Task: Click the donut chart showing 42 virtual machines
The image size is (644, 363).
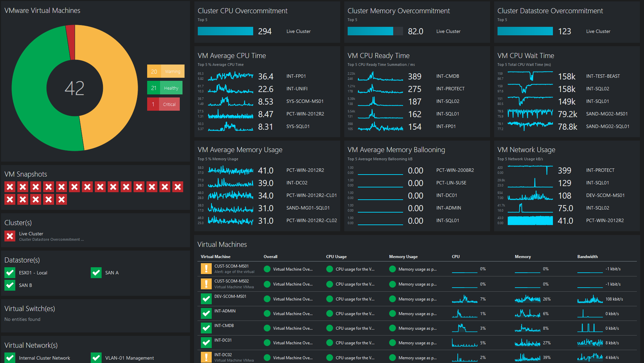Action: coord(75,88)
